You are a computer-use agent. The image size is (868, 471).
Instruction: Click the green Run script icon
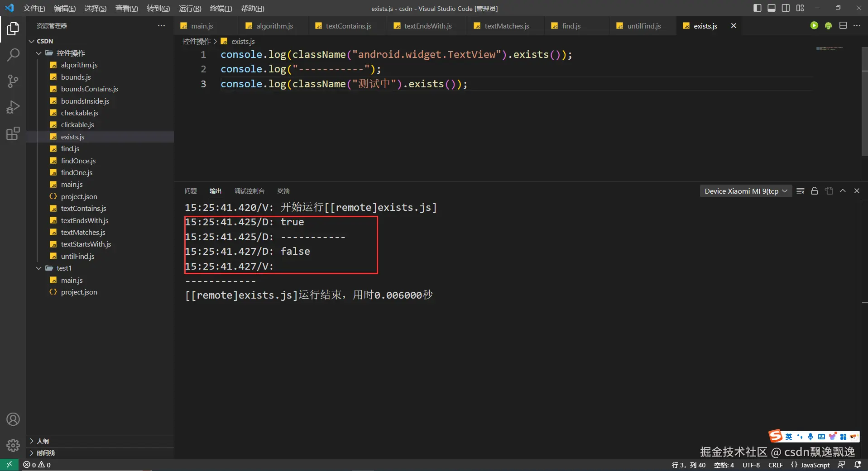coord(814,26)
